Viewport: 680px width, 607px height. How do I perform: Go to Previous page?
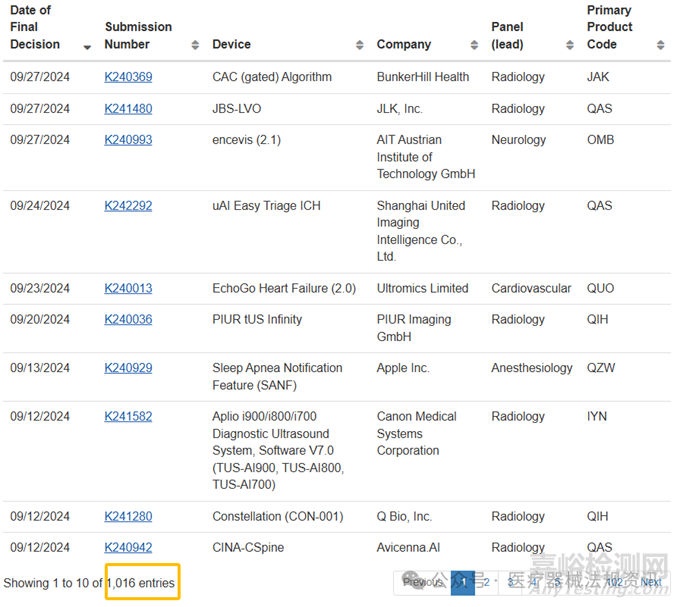tap(422, 582)
